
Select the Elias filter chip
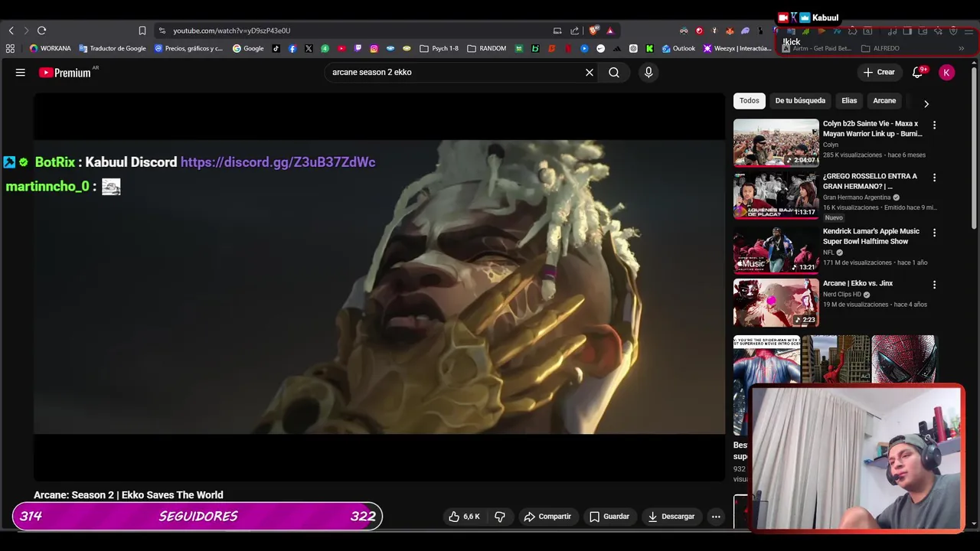[849, 100]
